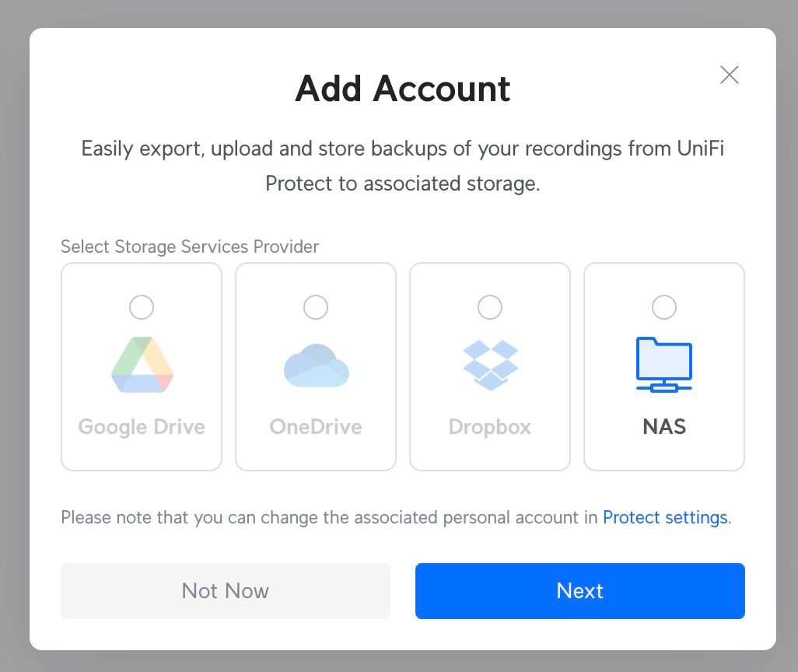Click the Dropbox box logo
This screenshot has height=672, width=798.
click(490, 364)
